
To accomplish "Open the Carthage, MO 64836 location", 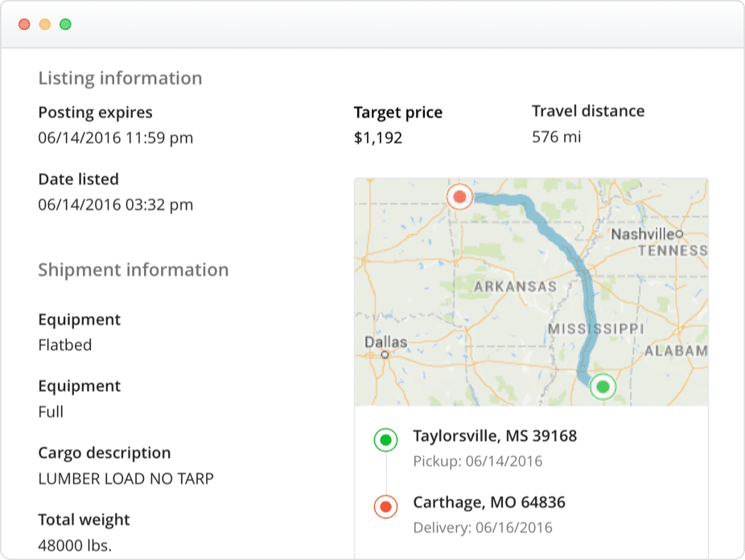I will pyautogui.click(x=489, y=502).
